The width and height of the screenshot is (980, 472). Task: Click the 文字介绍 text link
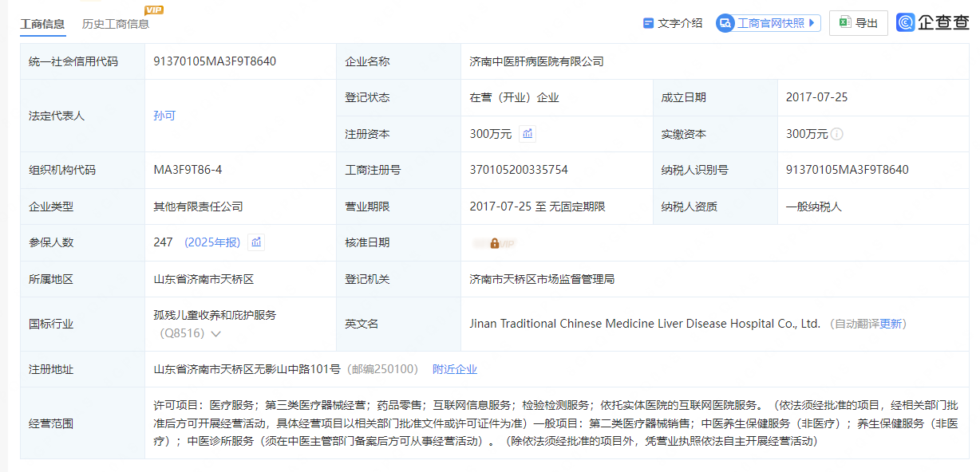pos(680,23)
